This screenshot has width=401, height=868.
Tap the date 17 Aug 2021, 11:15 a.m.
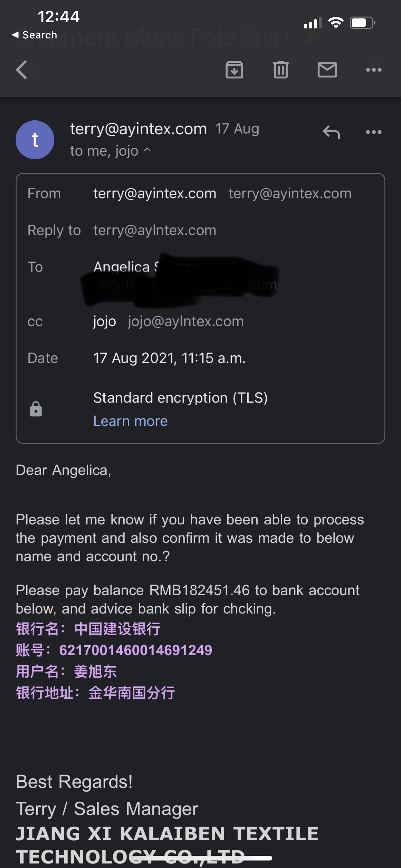pos(169,358)
